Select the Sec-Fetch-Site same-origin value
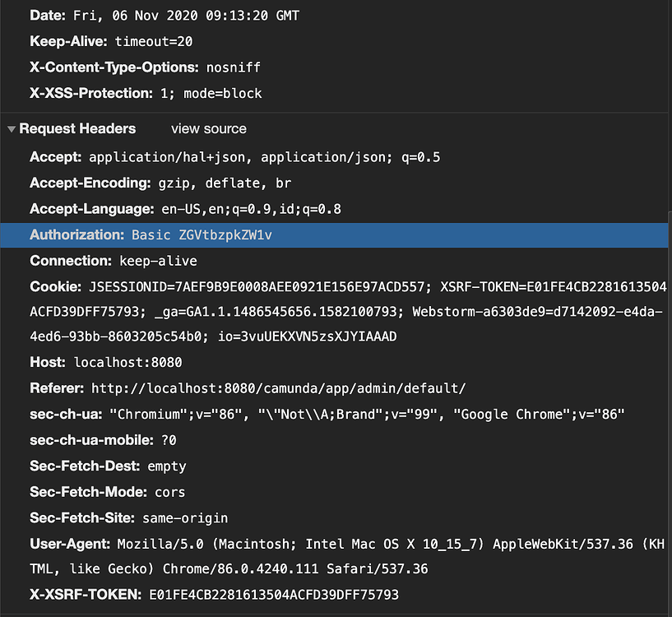 tap(183, 517)
